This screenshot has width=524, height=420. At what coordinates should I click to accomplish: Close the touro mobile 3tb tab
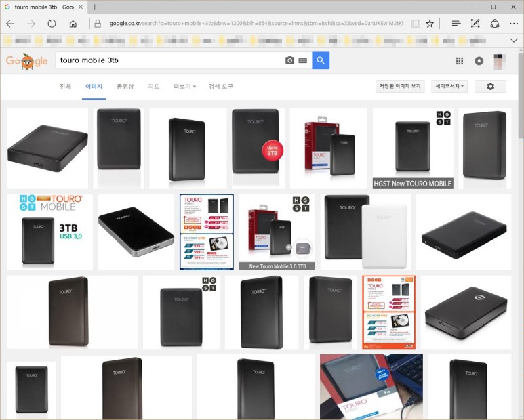pos(81,7)
